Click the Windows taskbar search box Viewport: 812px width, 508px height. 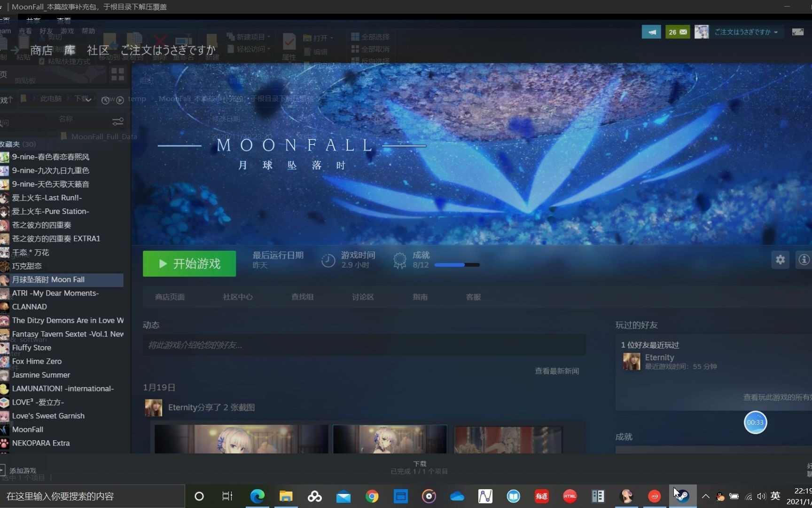point(92,496)
